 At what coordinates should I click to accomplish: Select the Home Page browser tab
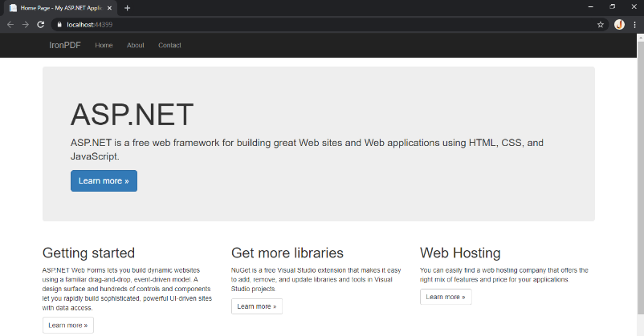(x=61, y=8)
